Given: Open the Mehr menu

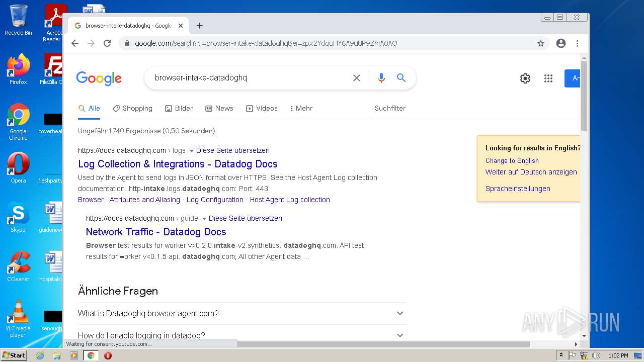Looking at the screenshot, I should pyautogui.click(x=301, y=108).
